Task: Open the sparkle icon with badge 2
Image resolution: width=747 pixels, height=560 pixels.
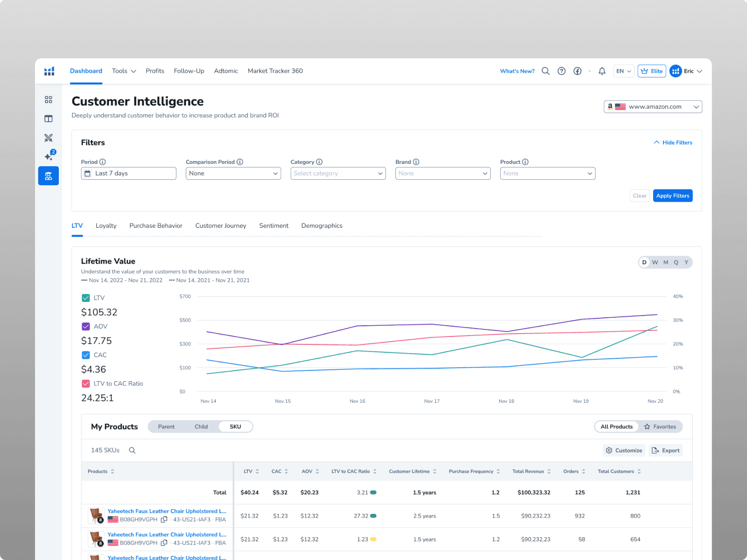Action: pyautogui.click(x=49, y=156)
